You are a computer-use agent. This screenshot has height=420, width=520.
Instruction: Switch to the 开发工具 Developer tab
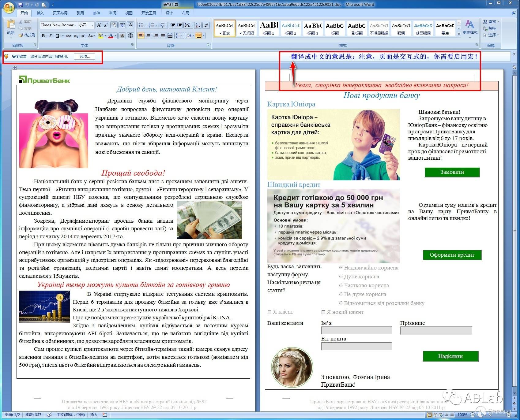point(149,13)
